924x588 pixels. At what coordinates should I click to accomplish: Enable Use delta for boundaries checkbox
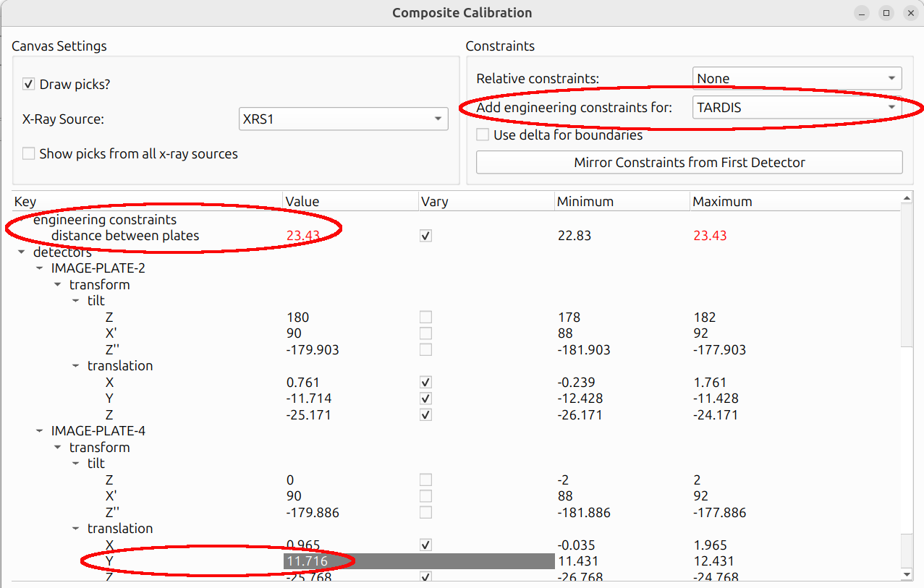(483, 135)
